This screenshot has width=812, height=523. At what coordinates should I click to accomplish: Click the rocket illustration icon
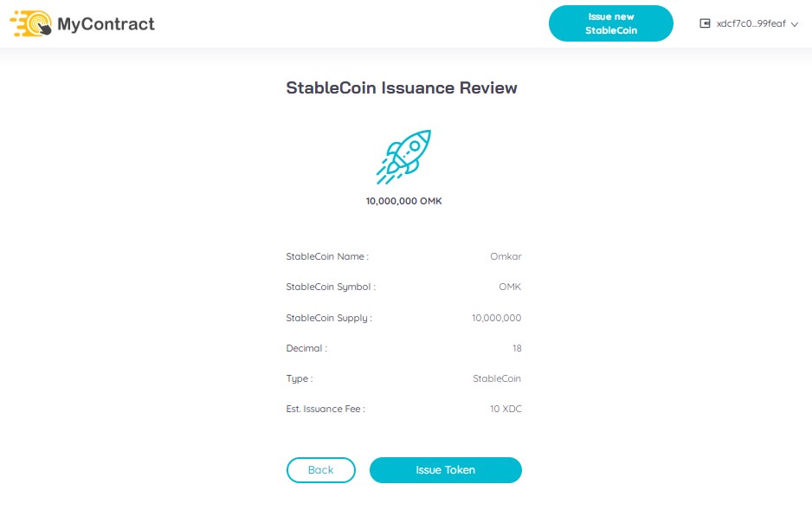pyautogui.click(x=403, y=157)
